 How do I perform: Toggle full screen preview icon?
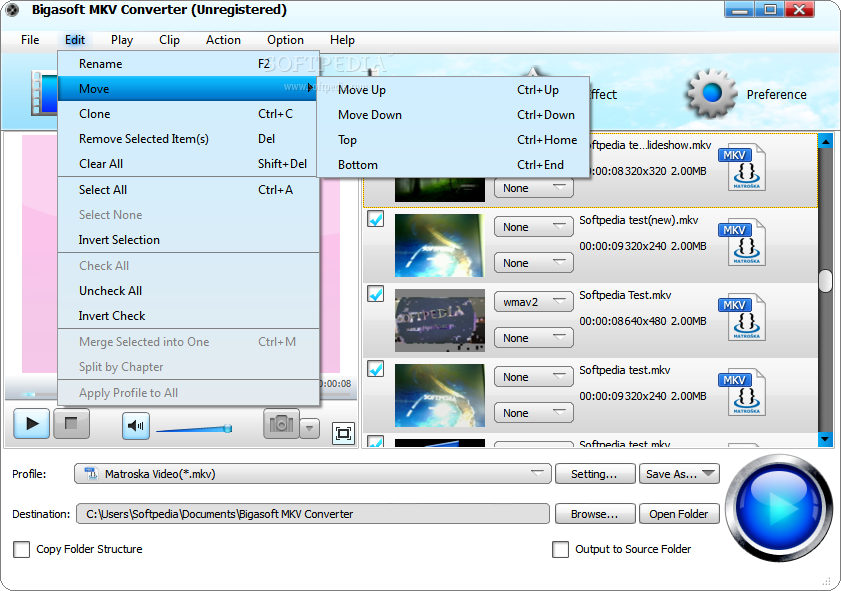[343, 433]
